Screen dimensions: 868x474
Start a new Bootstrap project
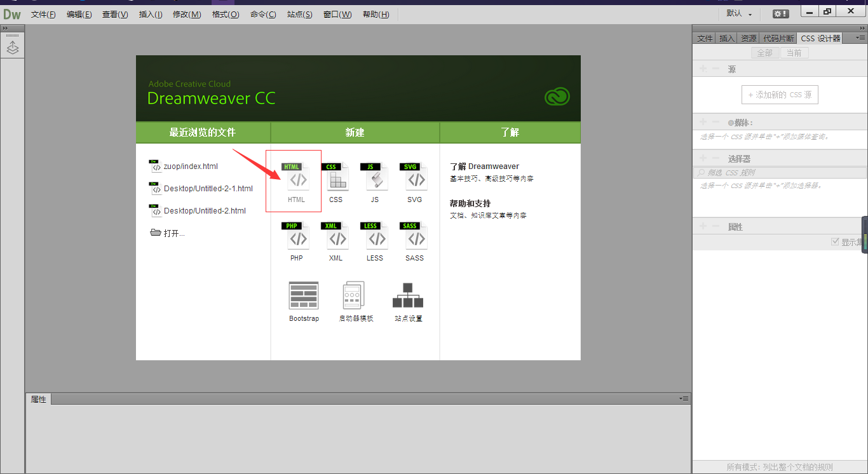303,300
